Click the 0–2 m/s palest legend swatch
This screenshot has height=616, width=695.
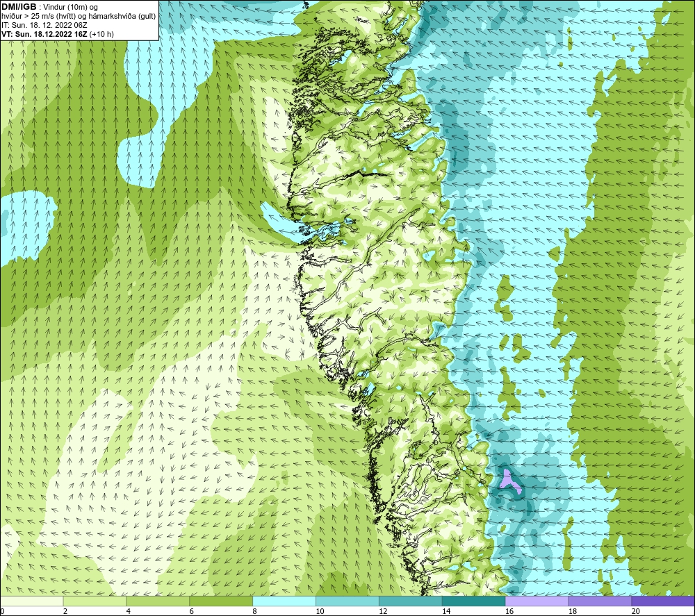point(32,601)
